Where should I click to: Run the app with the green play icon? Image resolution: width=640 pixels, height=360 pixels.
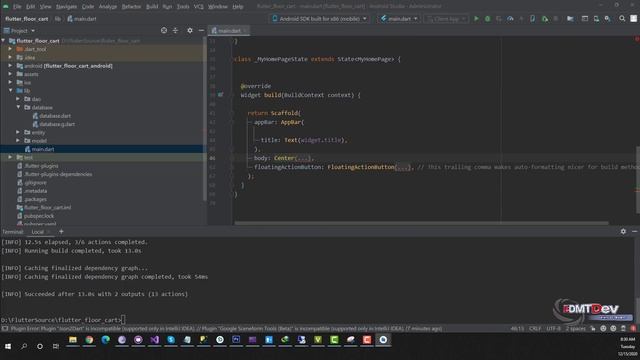[476, 19]
